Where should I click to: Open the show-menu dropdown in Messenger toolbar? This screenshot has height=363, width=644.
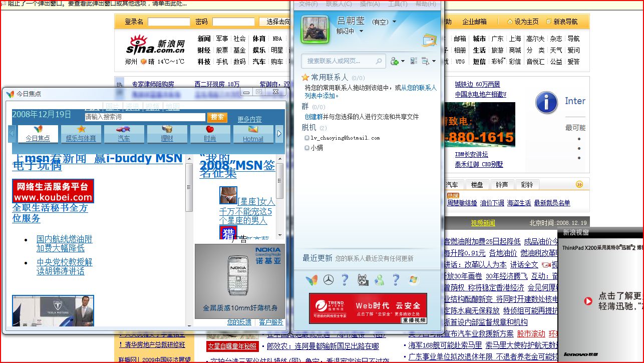pos(429,61)
